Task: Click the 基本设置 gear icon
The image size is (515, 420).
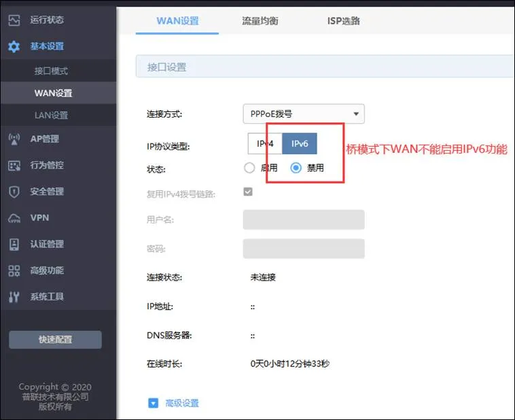Action: pyautogui.click(x=14, y=46)
